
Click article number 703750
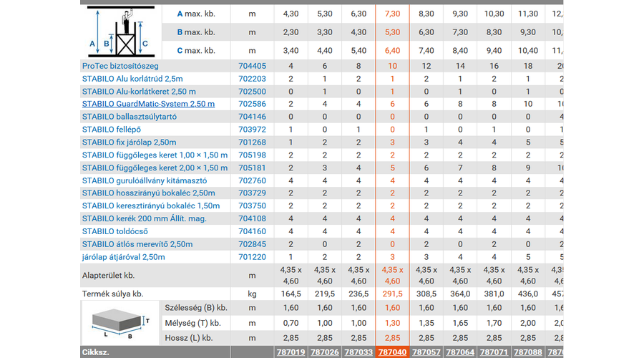click(252, 205)
